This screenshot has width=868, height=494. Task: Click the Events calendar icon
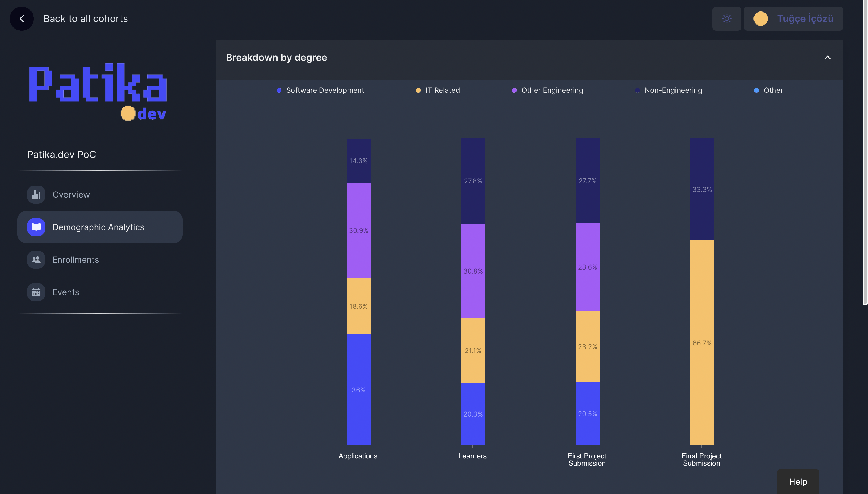point(36,292)
